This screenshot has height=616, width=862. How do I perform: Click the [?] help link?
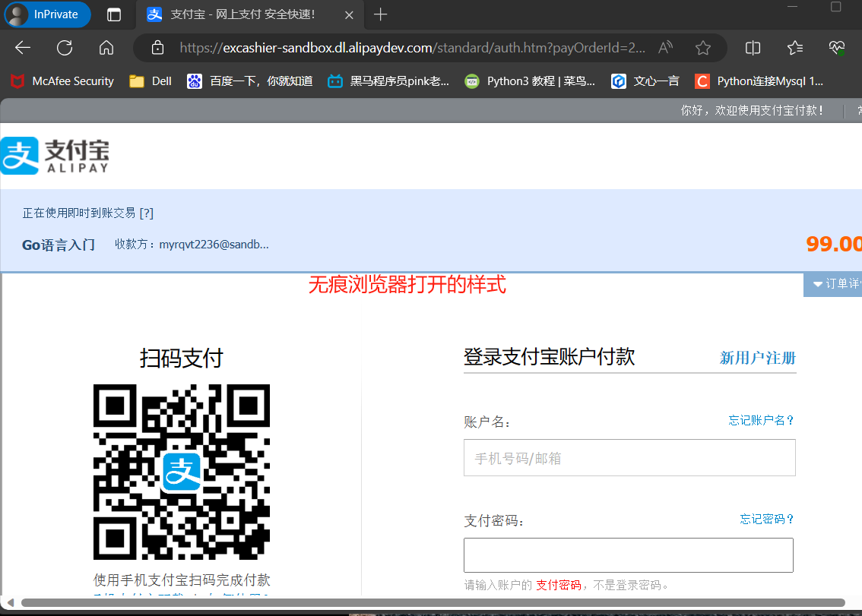click(x=146, y=213)
